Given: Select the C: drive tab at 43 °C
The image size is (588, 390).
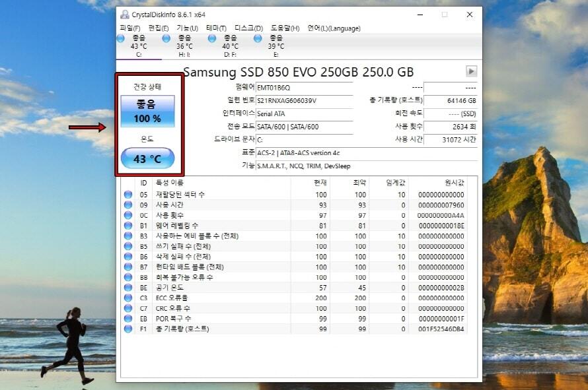Looking at the screenshot, I should (139, 46).
